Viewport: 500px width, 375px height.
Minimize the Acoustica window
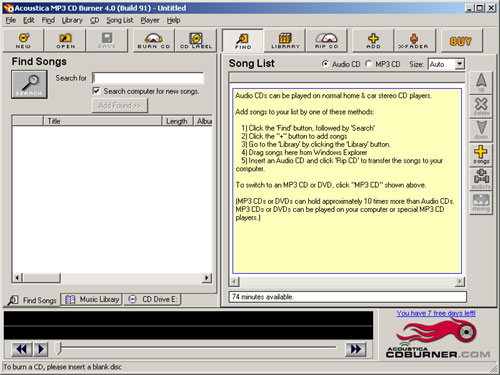click(469, 8)
